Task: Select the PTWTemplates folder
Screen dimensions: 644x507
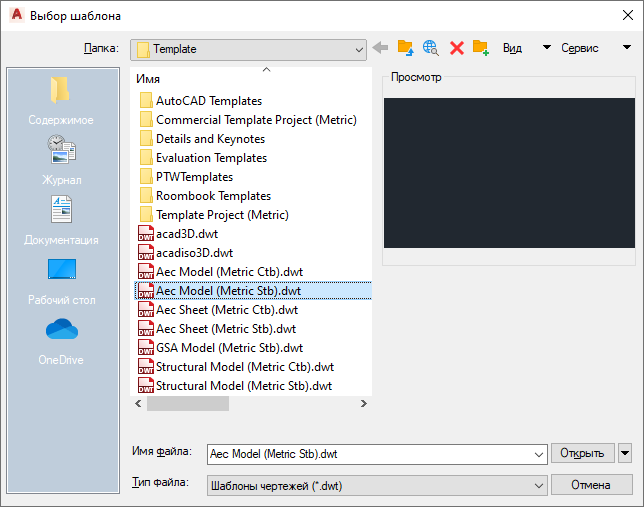Action: pyautogui.click(x=186, y=177)
